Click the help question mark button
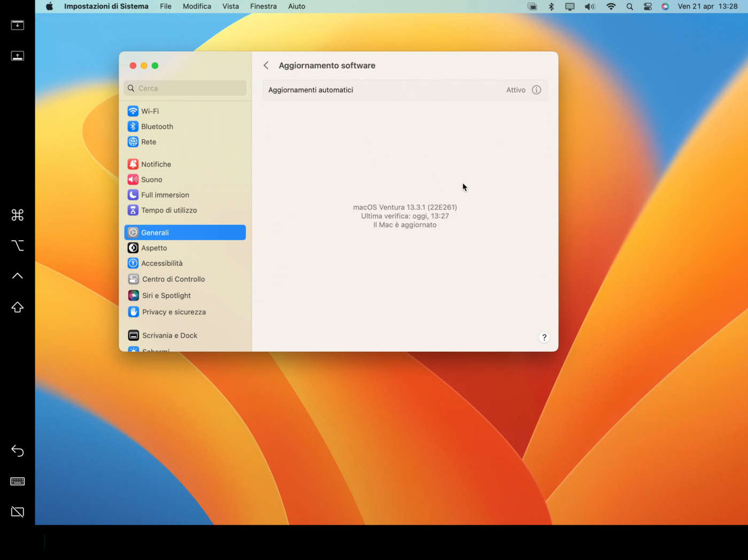This screenshot has height=560, width=748. click(x=544, y=337)
